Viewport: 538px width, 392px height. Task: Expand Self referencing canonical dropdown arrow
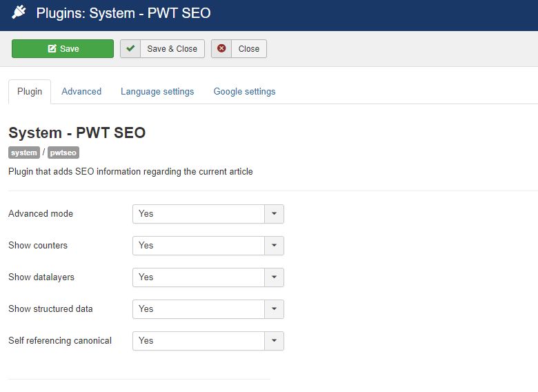274,341
